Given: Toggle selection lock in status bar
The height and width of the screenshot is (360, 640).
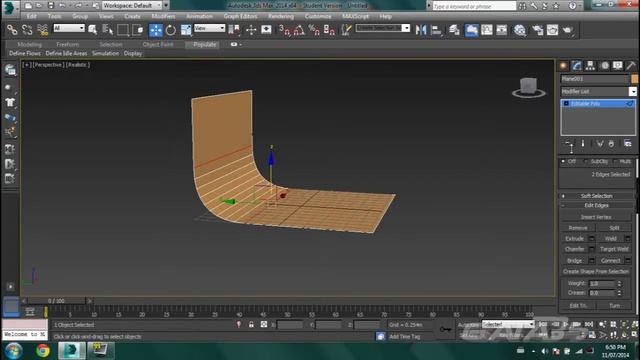Looking at the screenshot, I should (x=251, y=324).
